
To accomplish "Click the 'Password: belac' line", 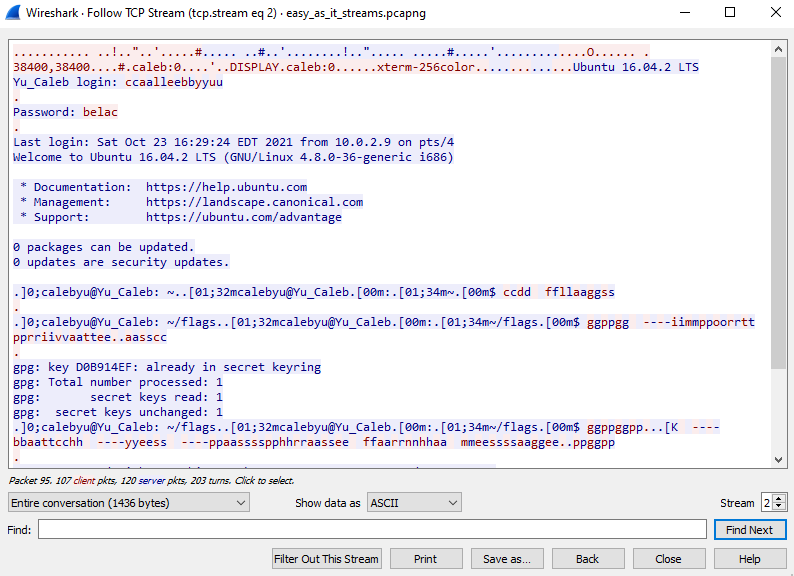I will pyautogui.click(x=65, y=112).
